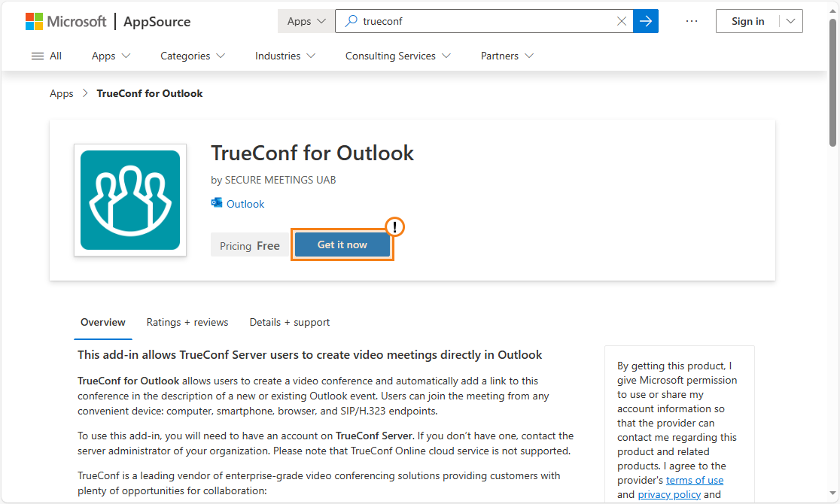The image size is (840, 504).
Task: Open the Categories navigation dropdown
Action: (193, 56)
